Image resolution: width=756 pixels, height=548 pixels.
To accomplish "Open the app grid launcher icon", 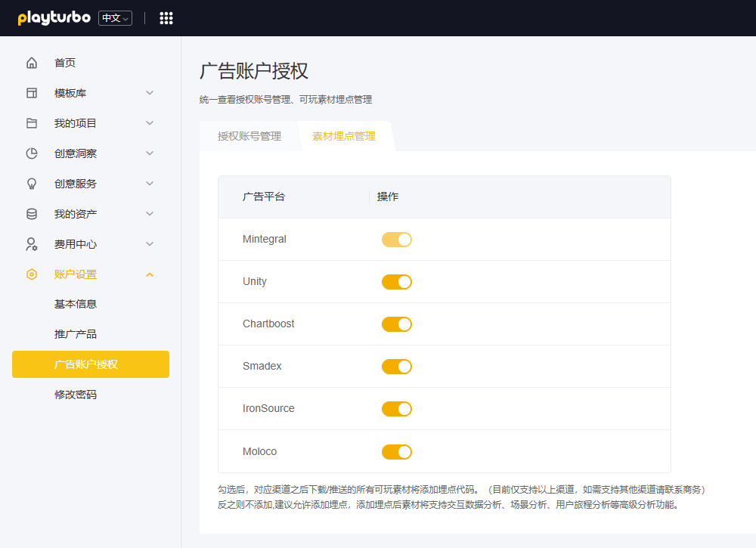I will coord(166,18).
